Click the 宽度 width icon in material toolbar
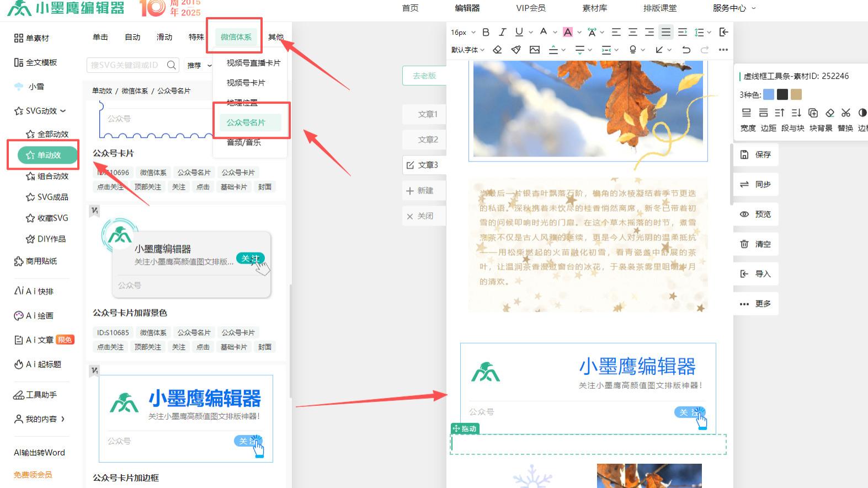 tap(747, 112)
